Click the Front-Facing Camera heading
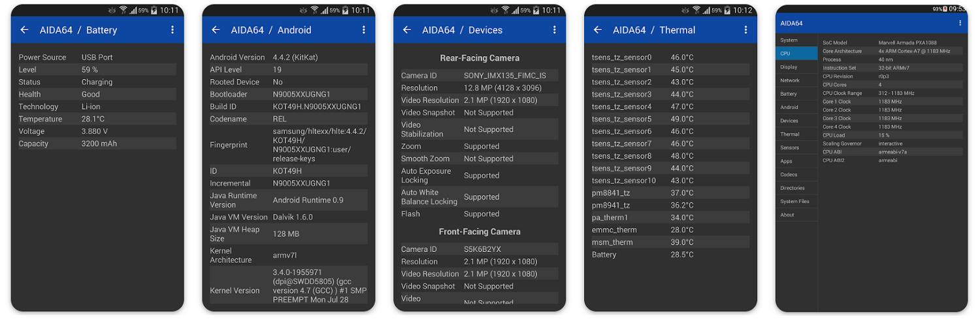The width and height of the screenshot is (980, 323). coord(480,232)
